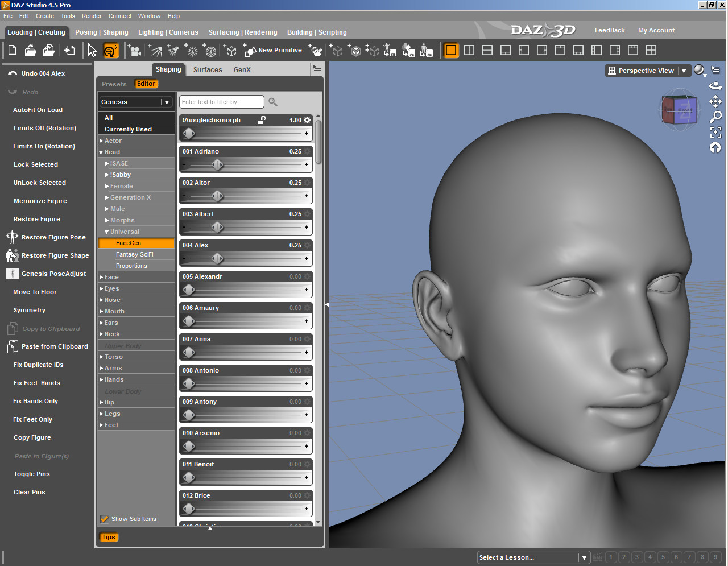The image size is (728, 566).
Task: Open the Window menu
Action: [149, 16]
